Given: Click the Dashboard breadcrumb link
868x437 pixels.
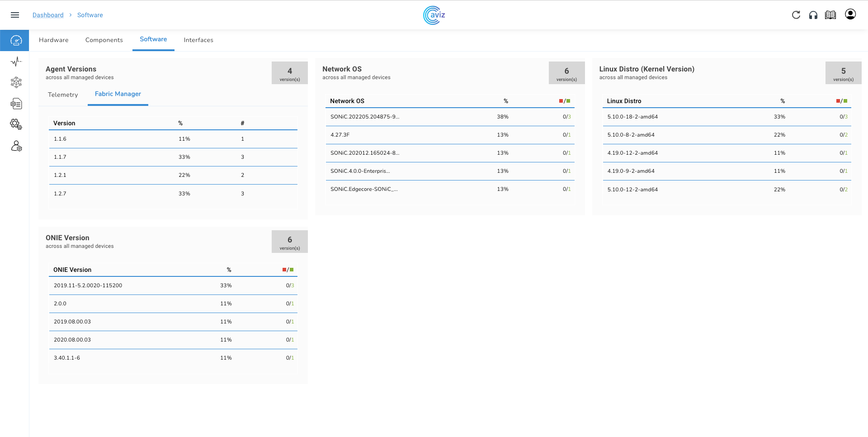Looking at the screenshot, I should (48, 15).
